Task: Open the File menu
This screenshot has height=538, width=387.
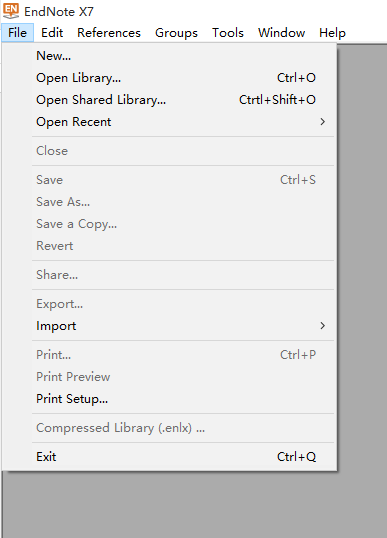Action: 17,33
